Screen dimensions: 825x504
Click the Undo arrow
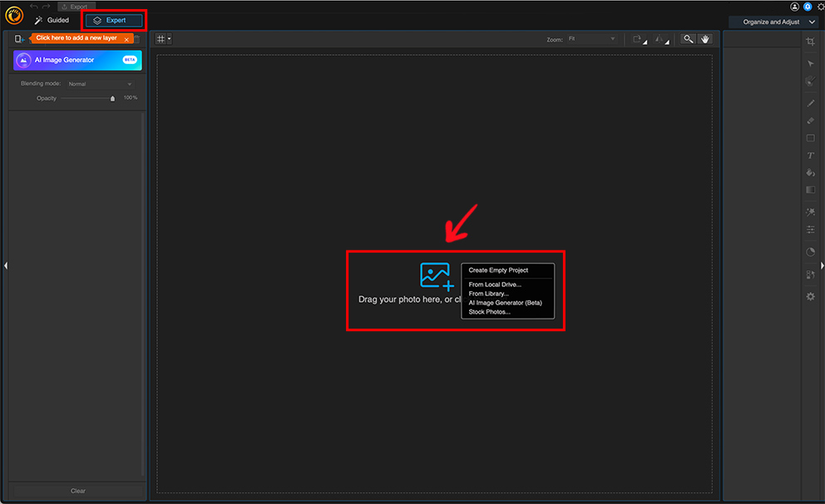[x=35, y=7]
